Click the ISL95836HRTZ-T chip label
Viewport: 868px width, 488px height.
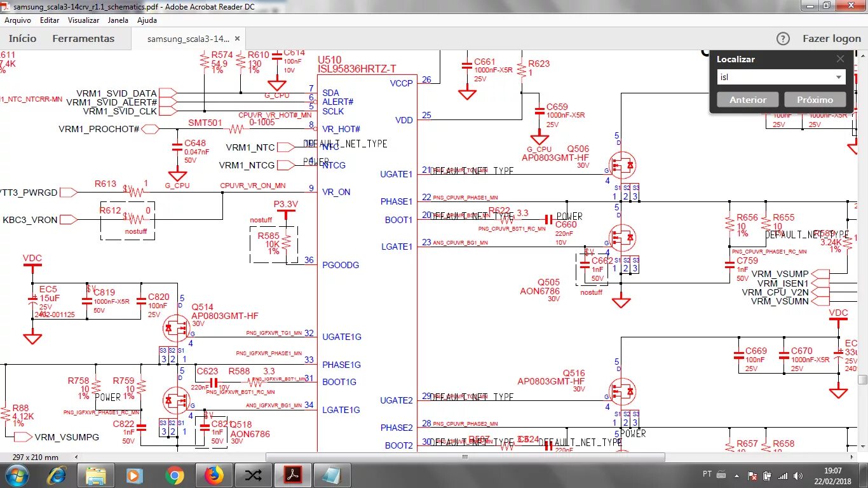[357, 69]
